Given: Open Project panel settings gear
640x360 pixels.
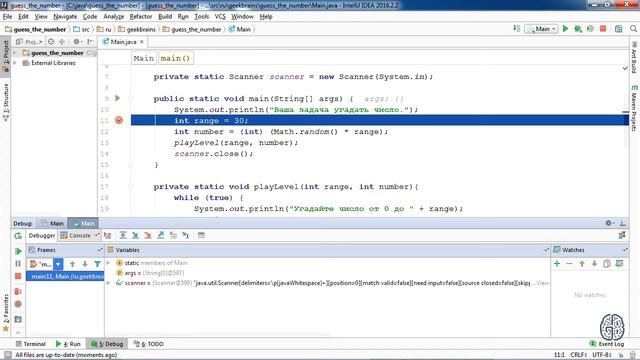Looking at the screenshot, I should pos(77,42).
